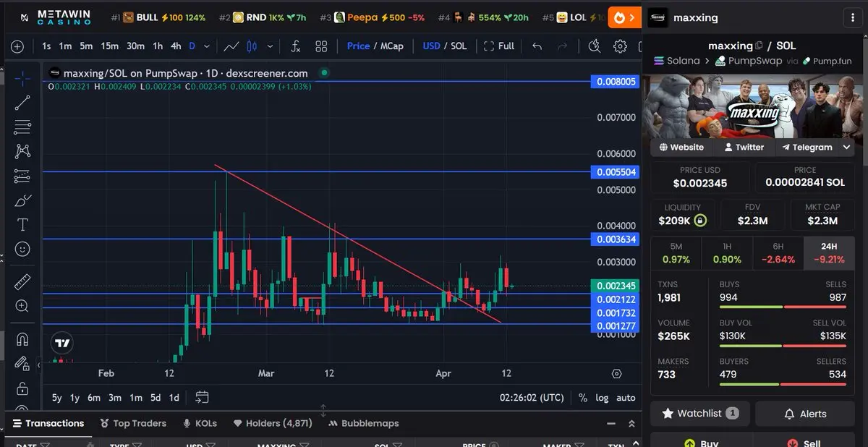The width and height of the screenshot is (868, 447).
Task: Open the patterns drawing tool
Action: (22, 151)
